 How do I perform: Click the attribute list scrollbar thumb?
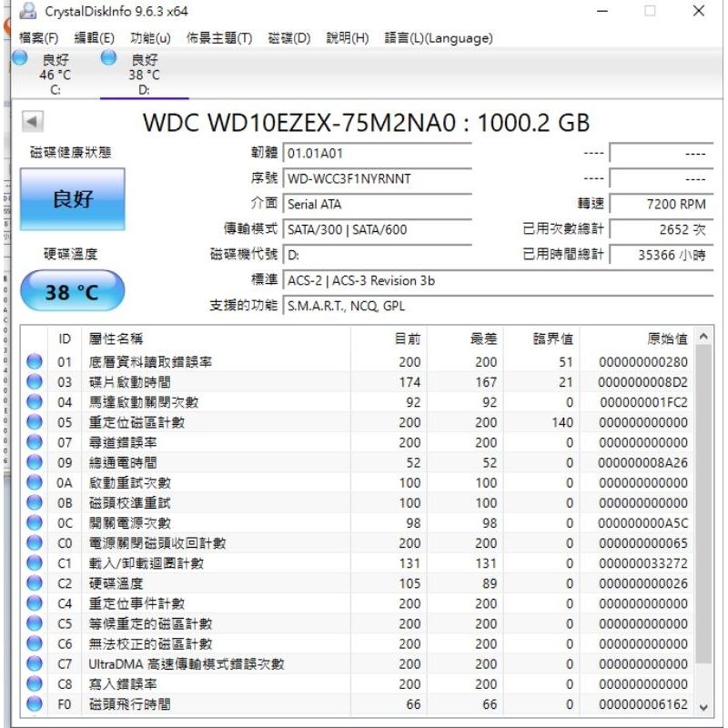point(703,504)
